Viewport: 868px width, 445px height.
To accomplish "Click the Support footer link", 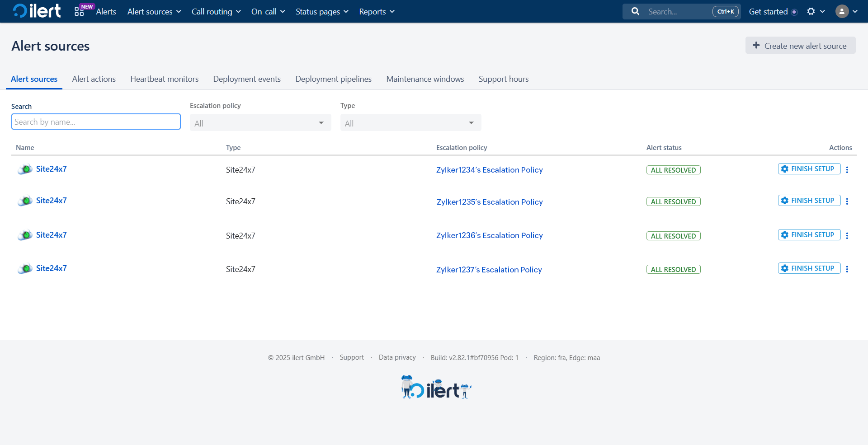I will (x=352, y=357).
